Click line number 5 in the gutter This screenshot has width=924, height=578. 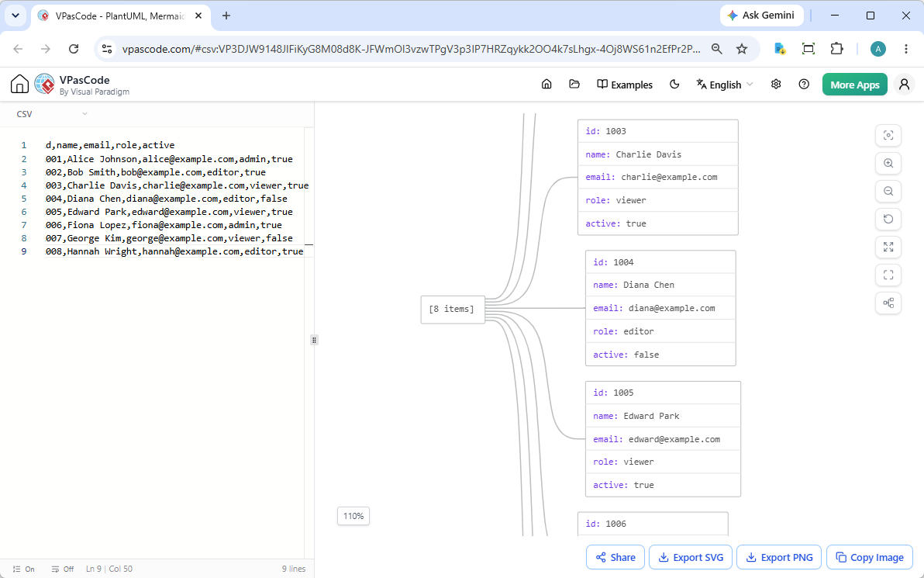pyautogui.click(x=23, y=199)
